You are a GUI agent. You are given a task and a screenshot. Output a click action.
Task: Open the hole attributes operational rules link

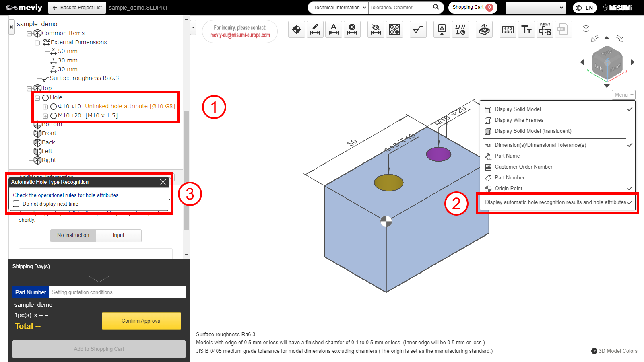pyautogui.click(x=66, y=195)
